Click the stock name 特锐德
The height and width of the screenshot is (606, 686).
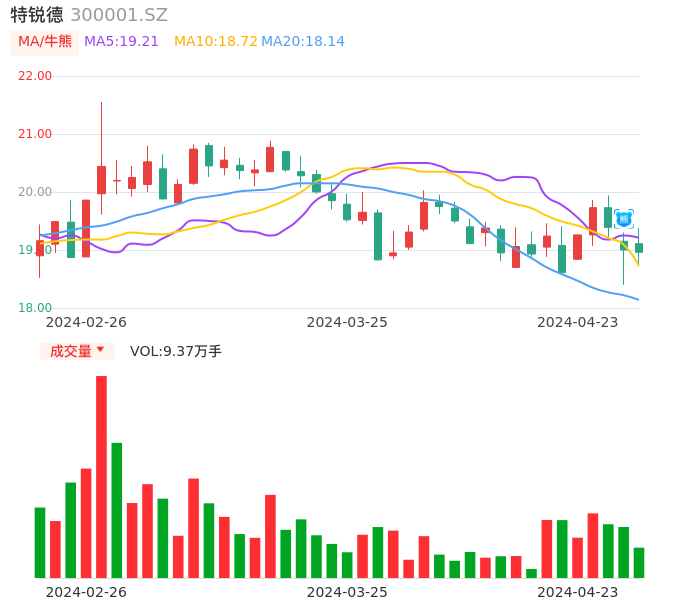[x=37, y=15]
